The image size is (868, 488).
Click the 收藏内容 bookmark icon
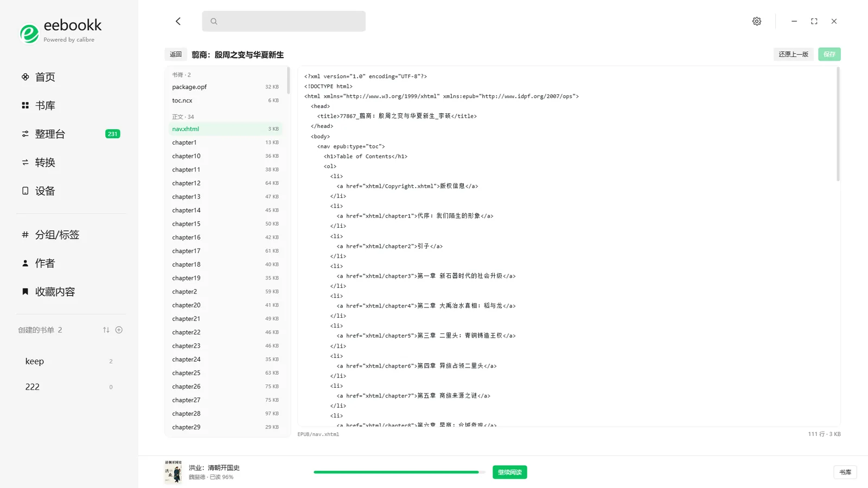(x=25, y=292)
